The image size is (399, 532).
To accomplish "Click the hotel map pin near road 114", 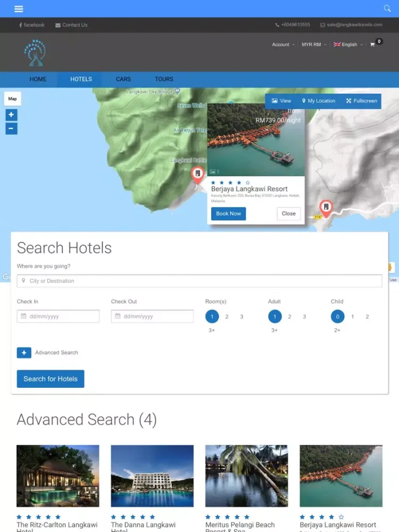I will pos(326,209).
